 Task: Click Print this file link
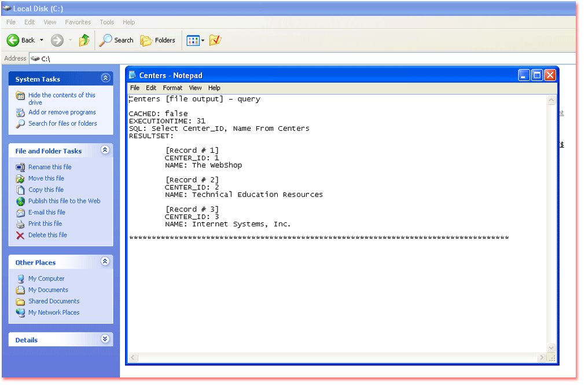[45, 223]
